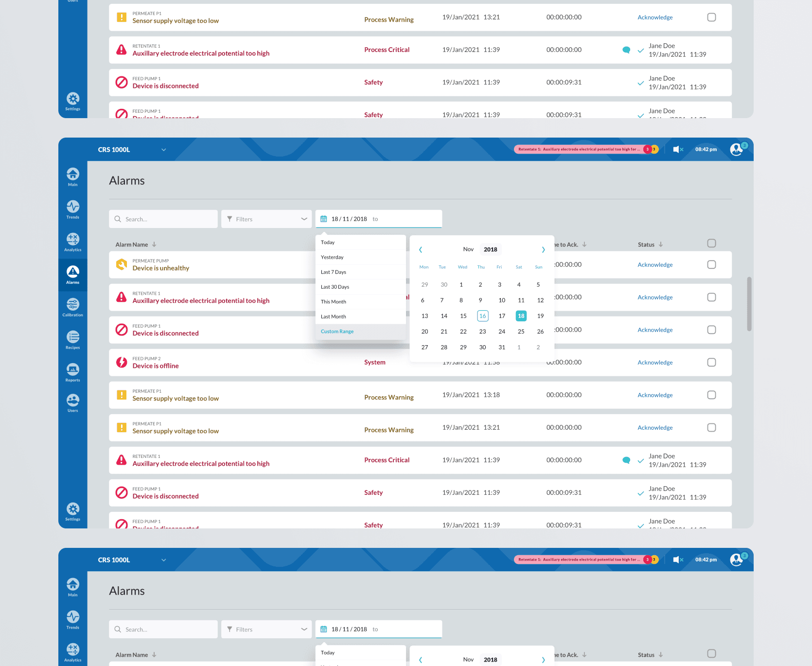The height and width of the screenshot is (666, 812).
Task: Pick day 25 in the calendar
Action: tap(521, 332)
